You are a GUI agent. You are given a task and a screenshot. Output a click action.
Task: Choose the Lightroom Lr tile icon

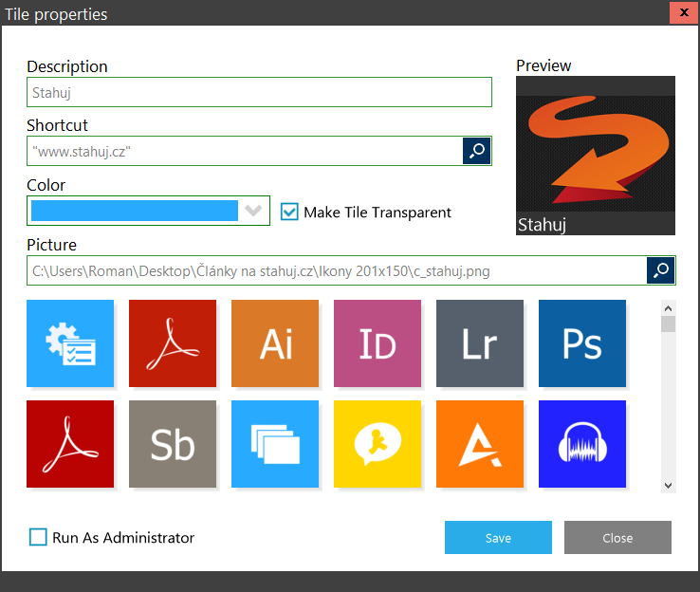tap(480, 343)
